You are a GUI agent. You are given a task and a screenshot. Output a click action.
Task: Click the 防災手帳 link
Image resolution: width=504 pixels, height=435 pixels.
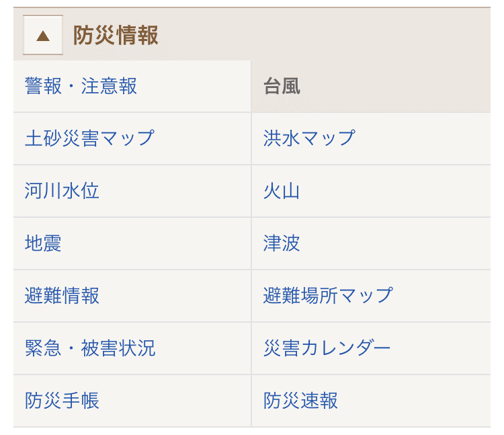click(62, 401)
